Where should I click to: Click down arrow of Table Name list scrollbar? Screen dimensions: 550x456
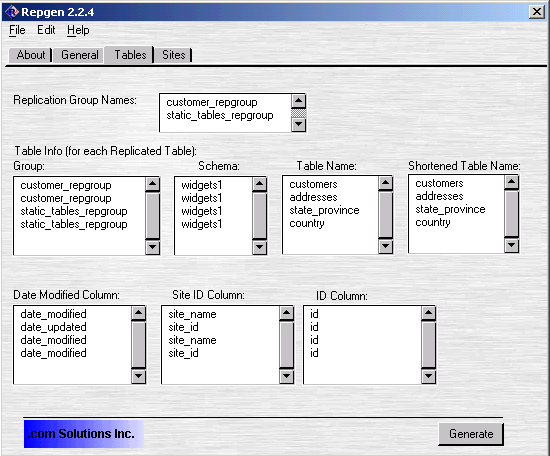[x=385, y=246]
